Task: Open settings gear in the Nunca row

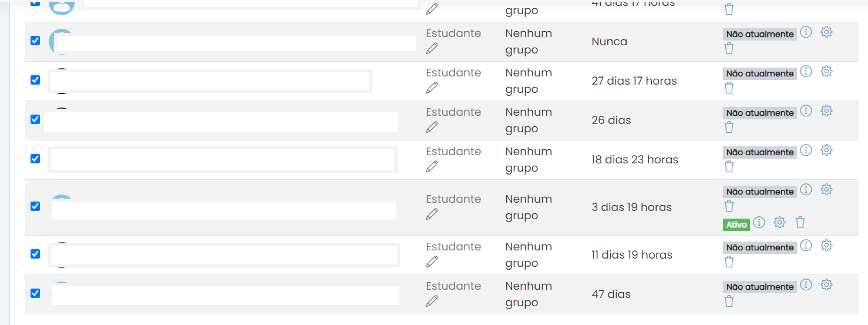Action: (826, 32)
